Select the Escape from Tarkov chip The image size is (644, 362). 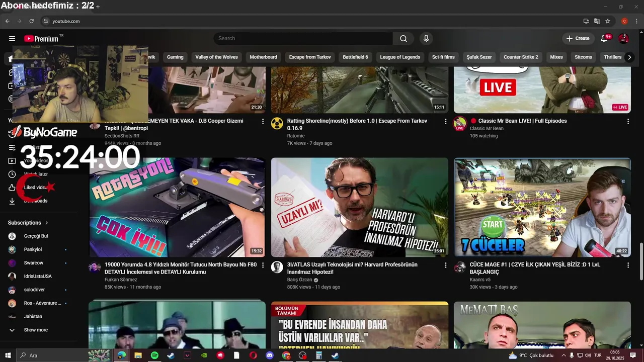pos(310,57)
